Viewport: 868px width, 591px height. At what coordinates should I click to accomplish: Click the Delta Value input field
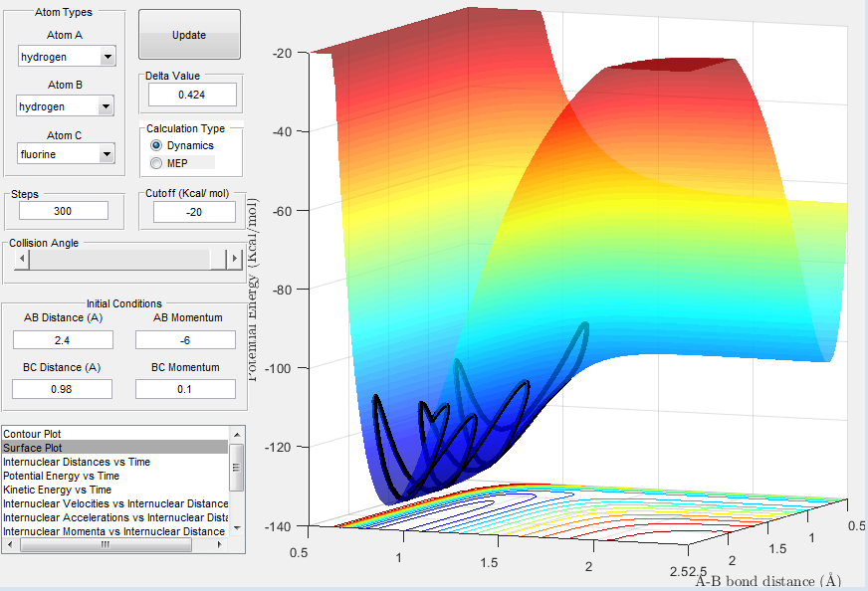(192, 95)
